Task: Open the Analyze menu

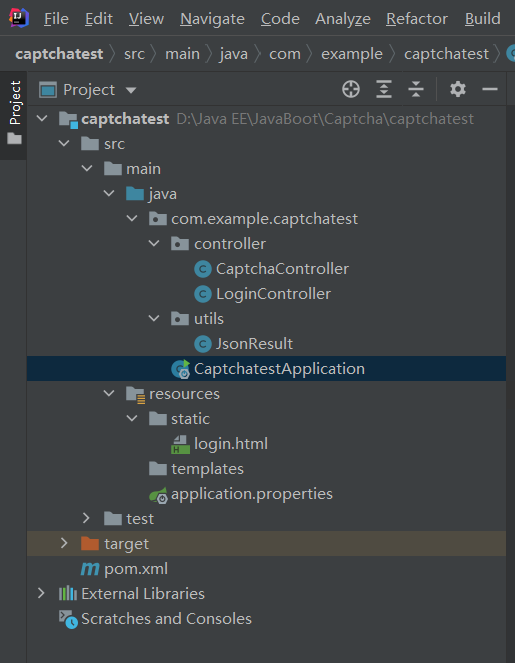Action: pyautogui.click(x=343, y=19)
